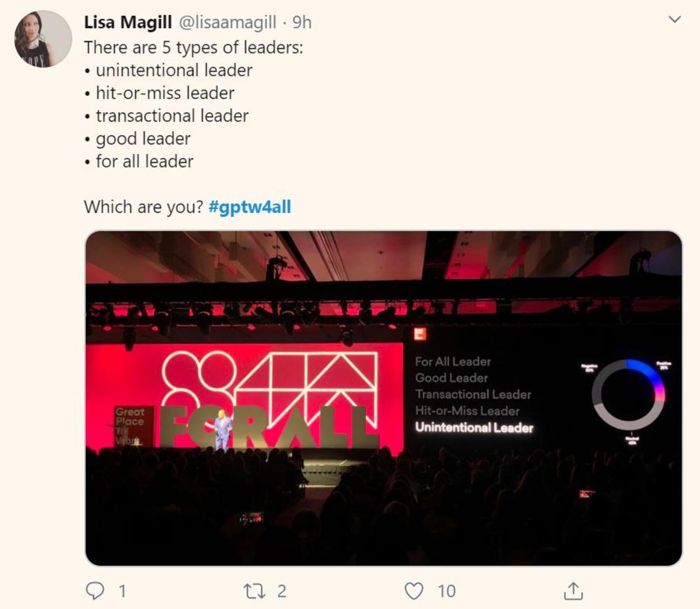The image size is (700, 609).
Task: Open Lisa Magill's profile picture
Action: point(43,39)
